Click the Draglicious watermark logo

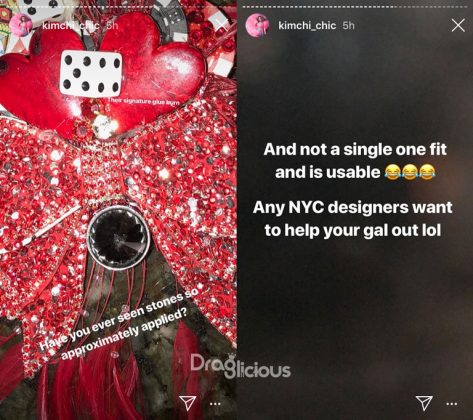pos(240,366)
